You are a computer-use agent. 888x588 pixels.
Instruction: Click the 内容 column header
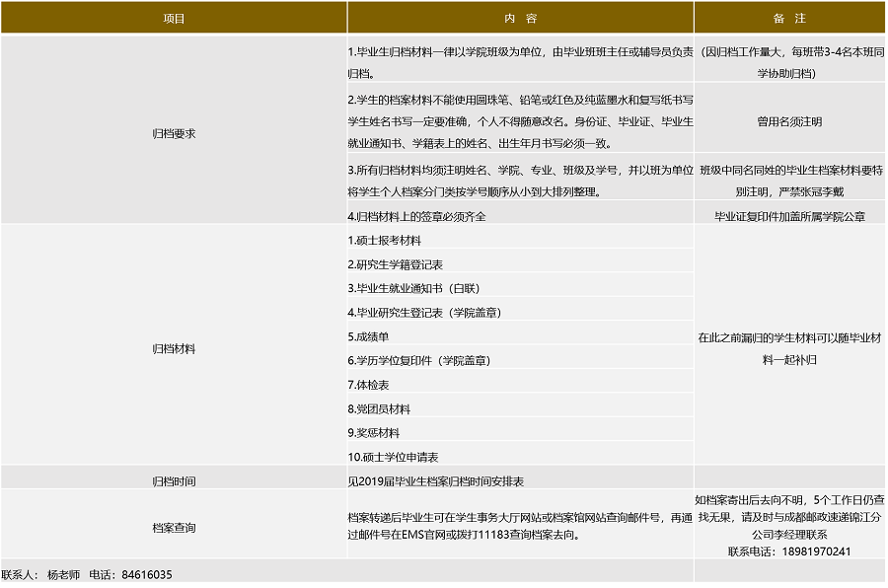(x=520, y=18)
